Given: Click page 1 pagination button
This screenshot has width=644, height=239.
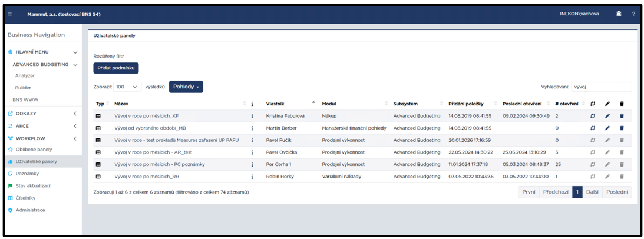Looking at the screenshot, I should 577,192.
